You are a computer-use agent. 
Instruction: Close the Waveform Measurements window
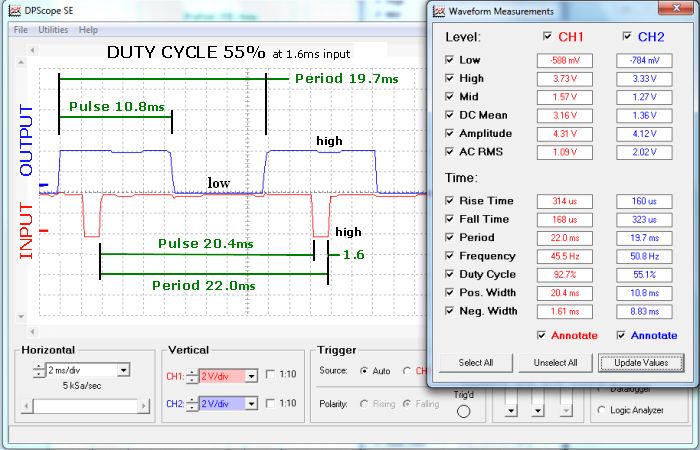[676, 8]
